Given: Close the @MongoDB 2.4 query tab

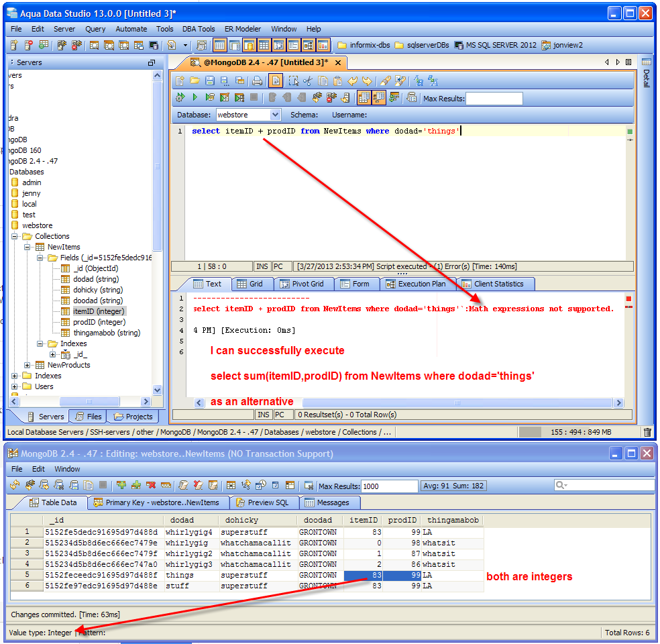Looking at the screenshot, I should tap(338, 62).
